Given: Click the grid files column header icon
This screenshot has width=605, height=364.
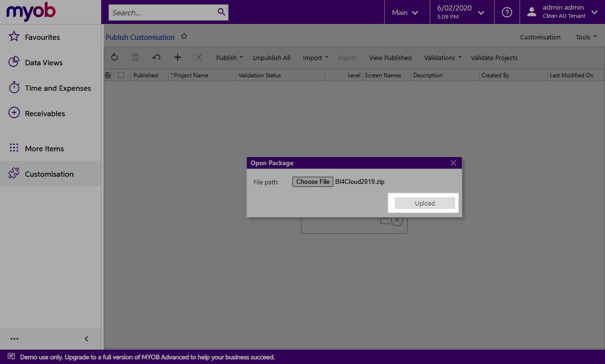Looking at the screenshot, I should tap(108, 75).
